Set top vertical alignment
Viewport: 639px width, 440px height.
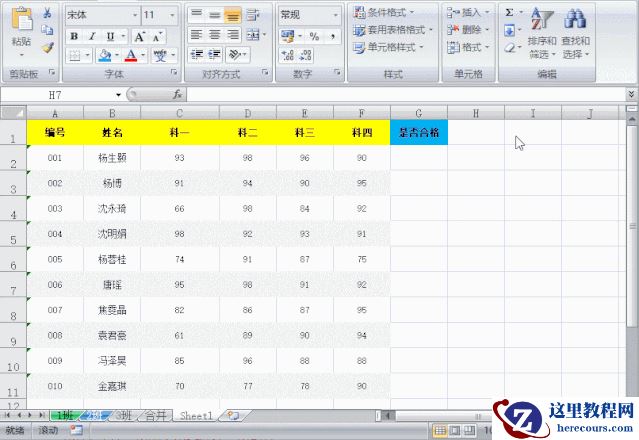click(196, 15)
